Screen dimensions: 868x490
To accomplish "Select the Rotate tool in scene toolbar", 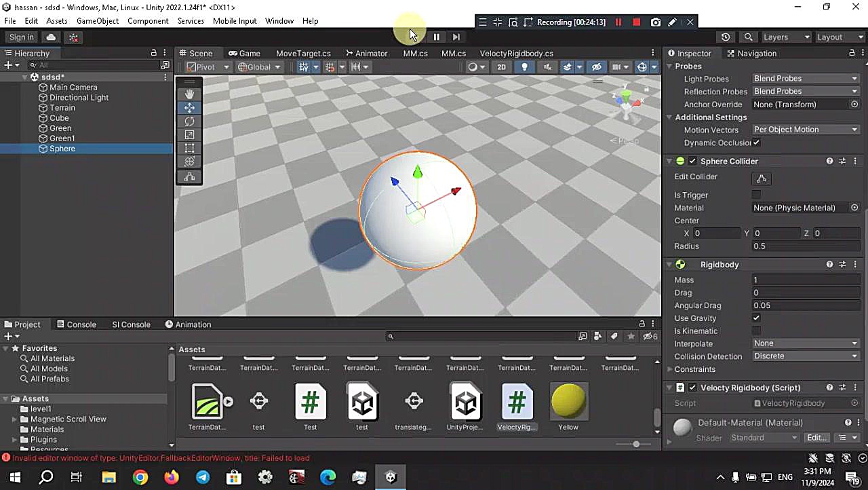I will tap(189, 121).
